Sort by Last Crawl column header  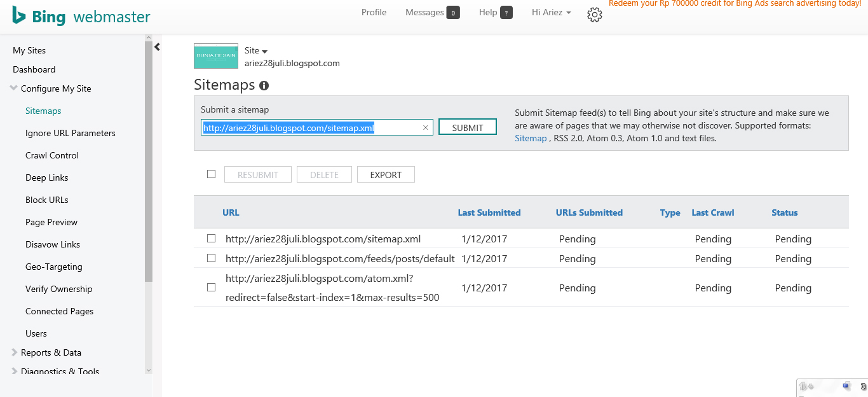[x=713, y=212]
